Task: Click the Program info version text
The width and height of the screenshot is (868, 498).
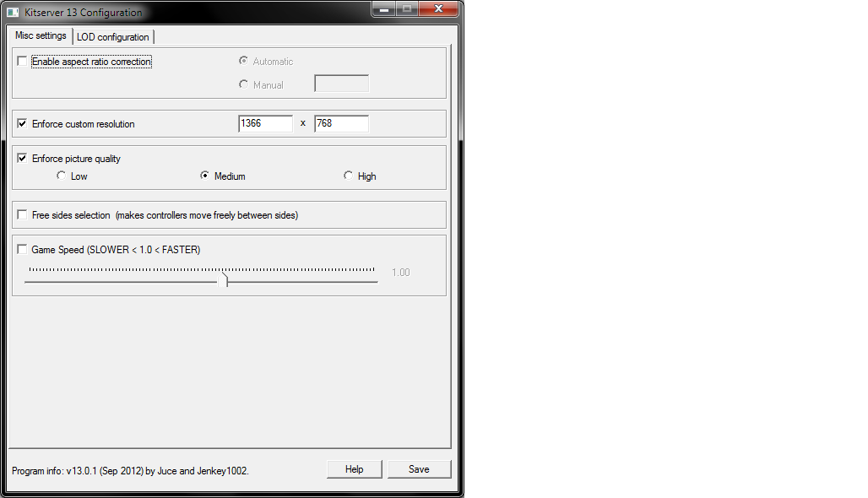Action: [x=130, y=471]
